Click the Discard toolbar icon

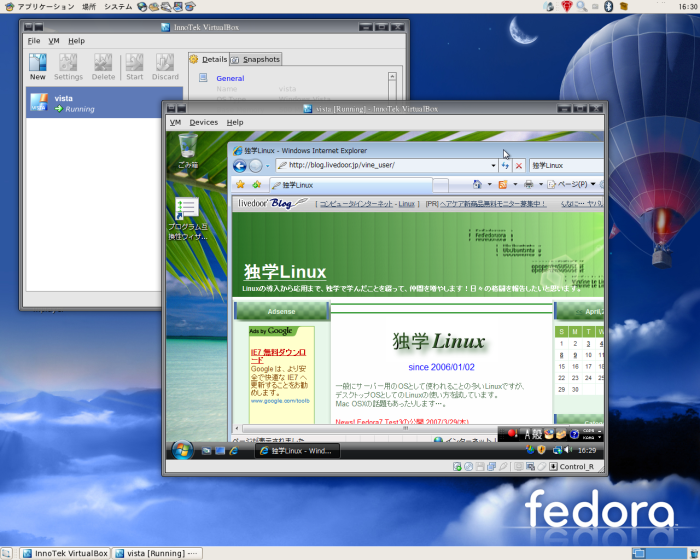coord(165,67)
